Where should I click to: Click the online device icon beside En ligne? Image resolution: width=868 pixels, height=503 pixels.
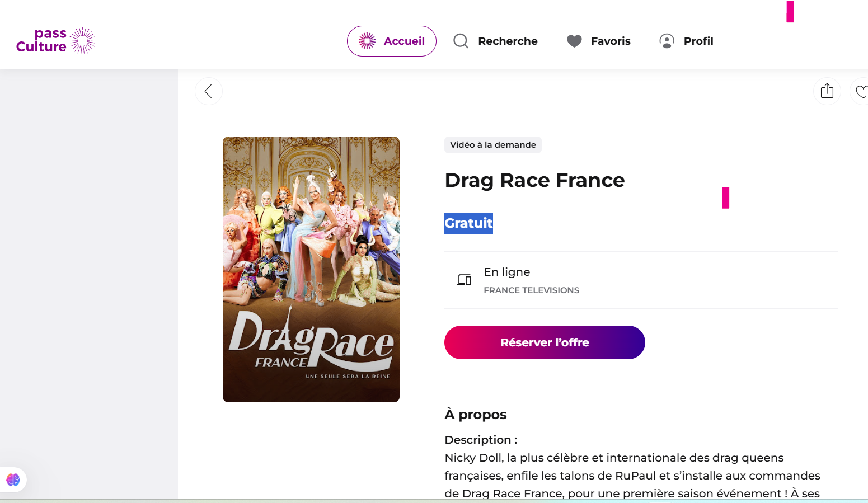[x=464, y=280]
